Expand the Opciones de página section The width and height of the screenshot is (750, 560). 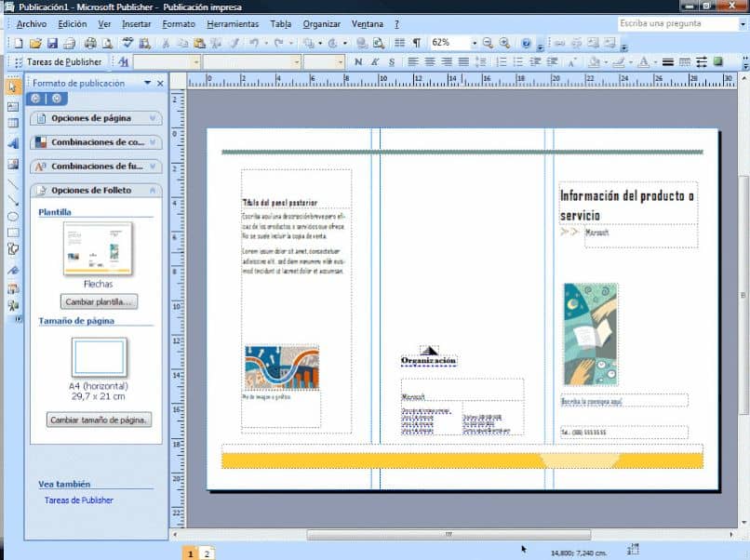click(x=96, y=118)
